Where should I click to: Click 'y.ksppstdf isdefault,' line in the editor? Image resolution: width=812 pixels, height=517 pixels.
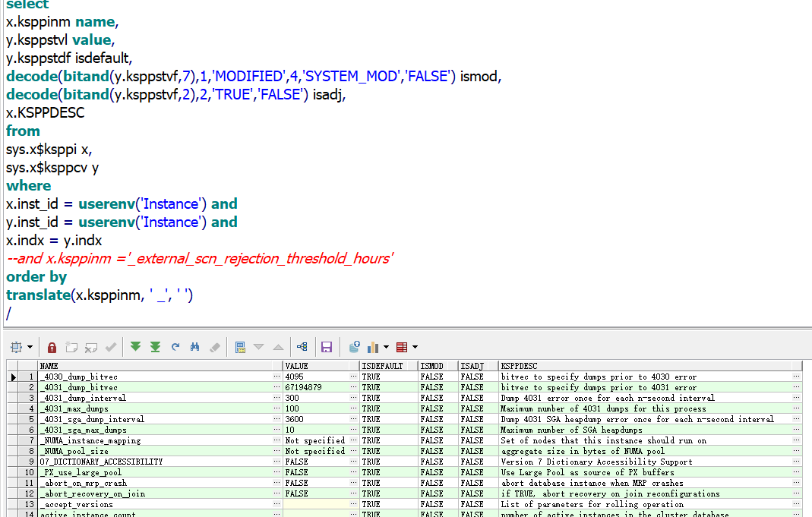point(69,58)
